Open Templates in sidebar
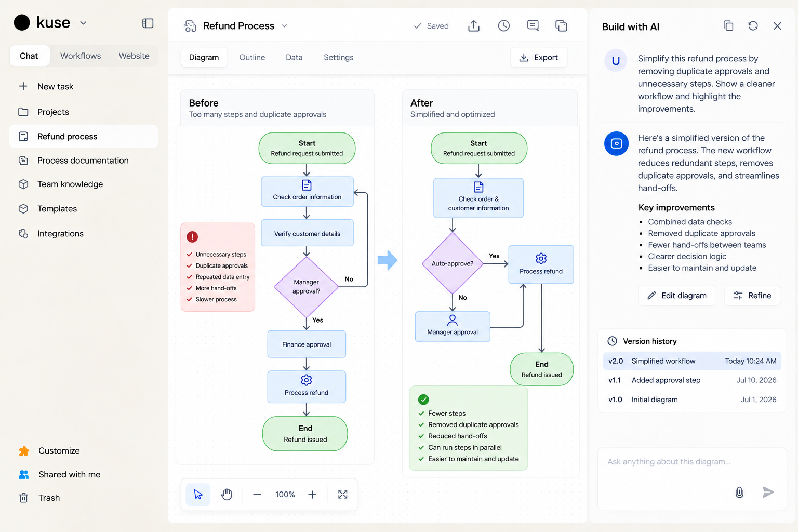798x532 pixels. [84, 208]
